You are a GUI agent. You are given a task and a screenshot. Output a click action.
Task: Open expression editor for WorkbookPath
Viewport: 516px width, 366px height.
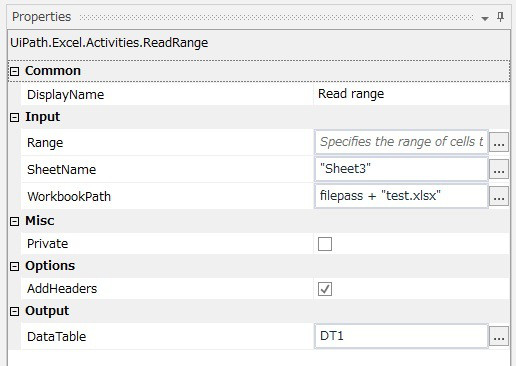[499, 196]
